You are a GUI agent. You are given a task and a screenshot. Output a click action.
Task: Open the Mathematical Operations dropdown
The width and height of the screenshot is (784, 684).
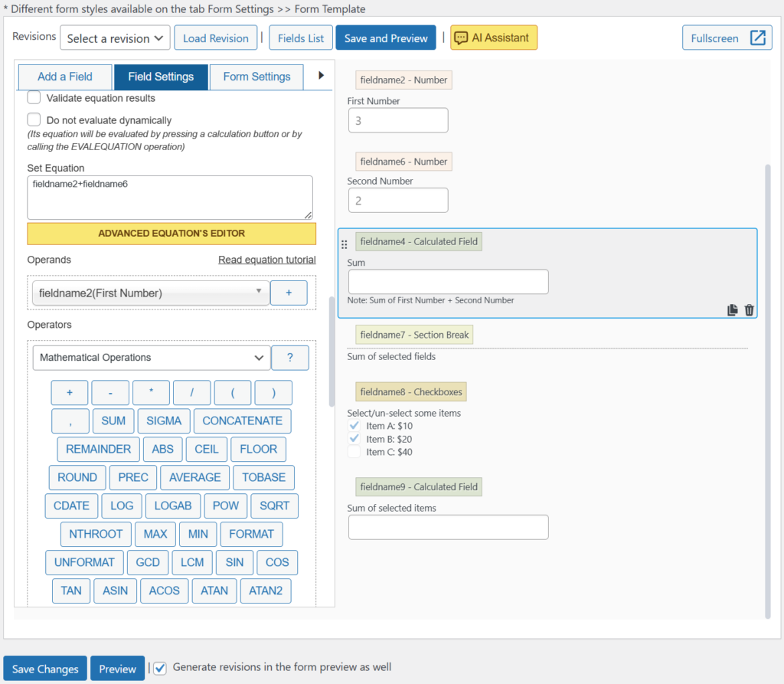coord(152,358)
